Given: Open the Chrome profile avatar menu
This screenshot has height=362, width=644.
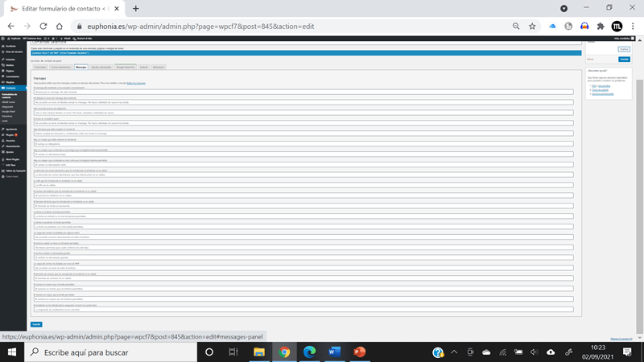Looking at the screenshot, I should coord(617,27).
